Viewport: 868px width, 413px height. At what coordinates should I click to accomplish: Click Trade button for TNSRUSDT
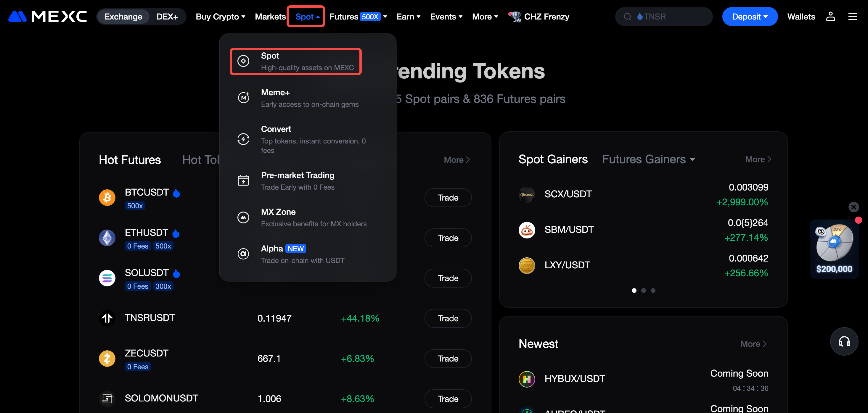448,318
